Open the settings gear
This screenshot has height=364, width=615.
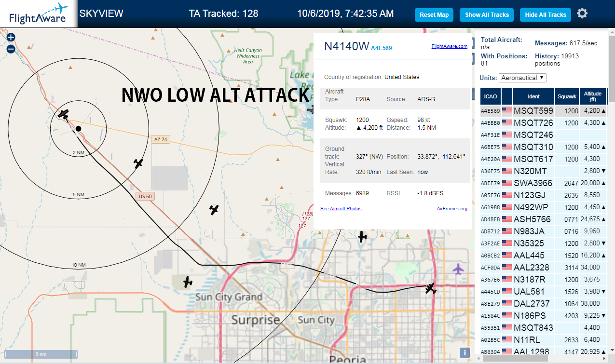pos(583,13)
